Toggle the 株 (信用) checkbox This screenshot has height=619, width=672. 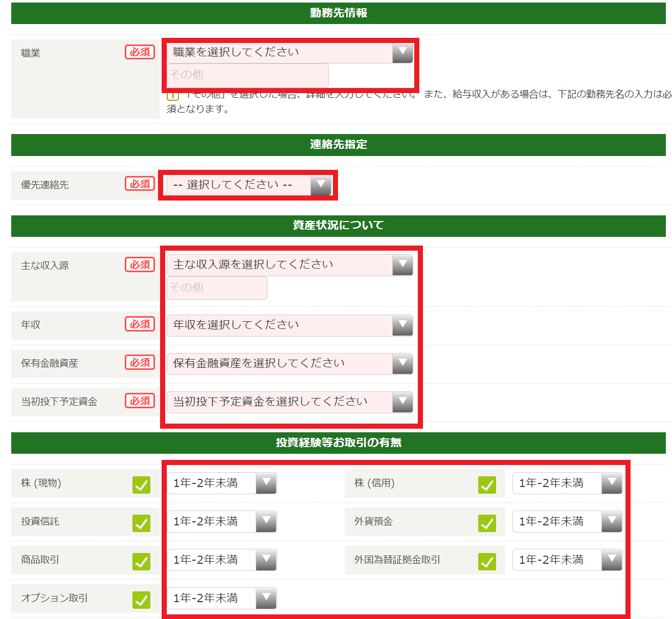(x=487, y=484)
